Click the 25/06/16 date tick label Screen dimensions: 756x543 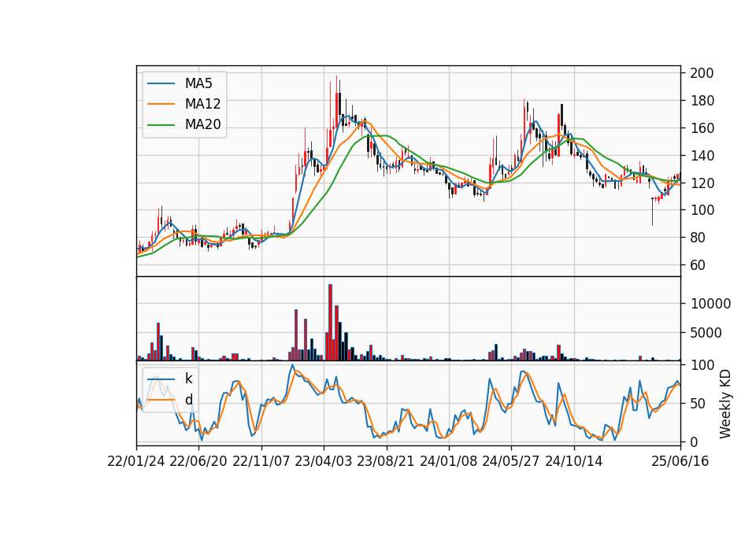pos(680,462)
